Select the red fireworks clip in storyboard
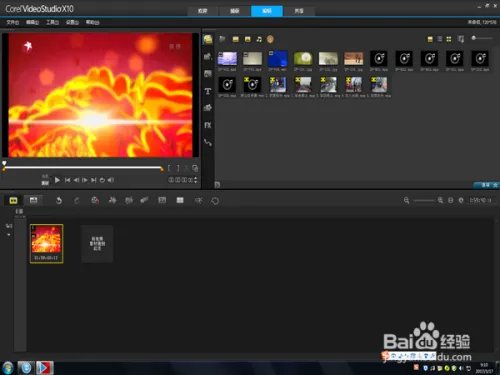500x375 pixels. [x=46, y=244]
